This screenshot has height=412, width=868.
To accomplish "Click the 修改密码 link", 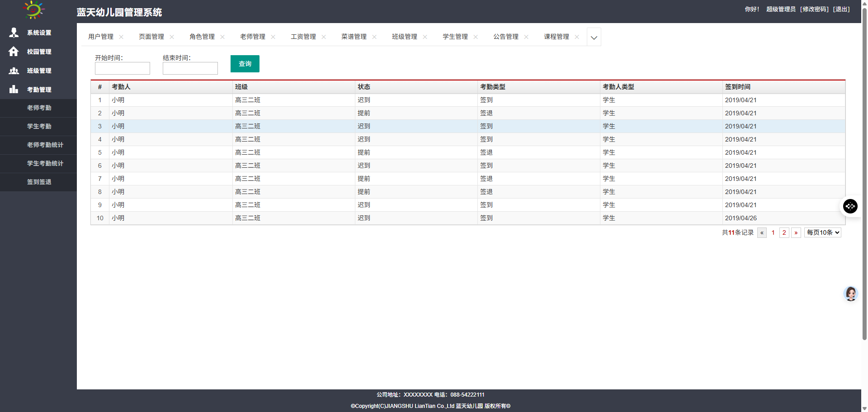I will (814, 9).
